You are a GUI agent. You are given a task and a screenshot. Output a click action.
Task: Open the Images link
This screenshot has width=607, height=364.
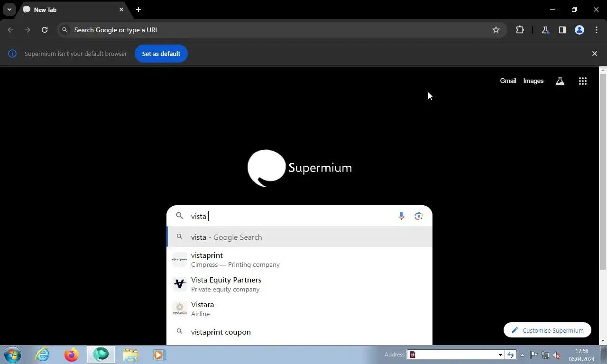[x=533, y=81]
